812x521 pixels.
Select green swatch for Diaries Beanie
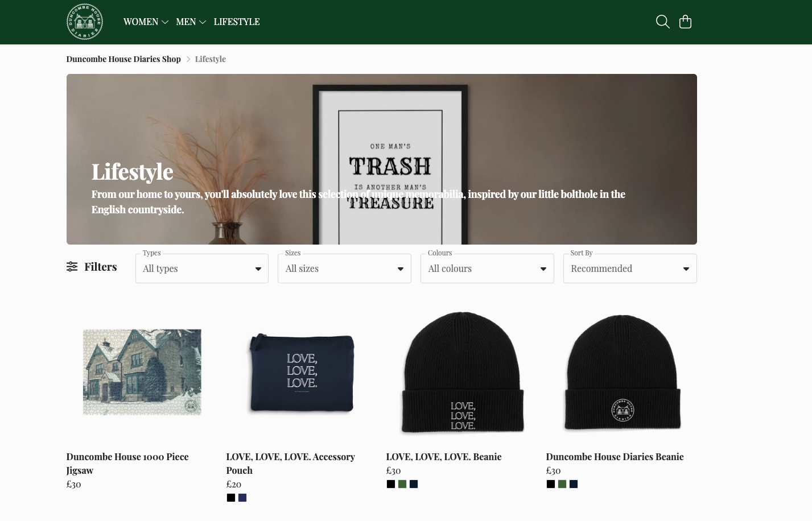[x=562, y=484]
